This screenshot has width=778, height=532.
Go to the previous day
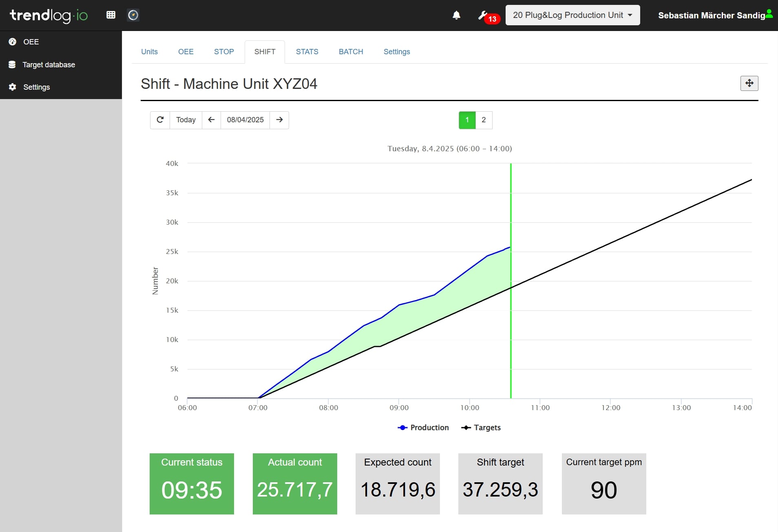(211, 120)
